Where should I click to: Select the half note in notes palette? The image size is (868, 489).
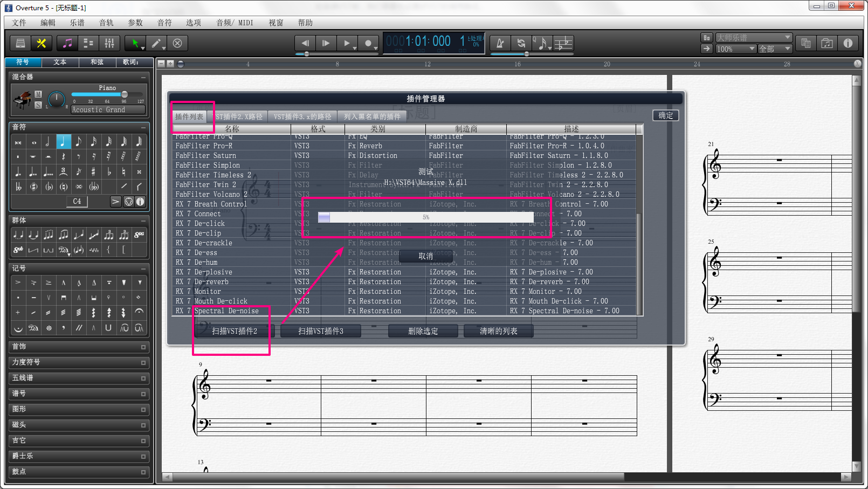[x=48, y=142]
